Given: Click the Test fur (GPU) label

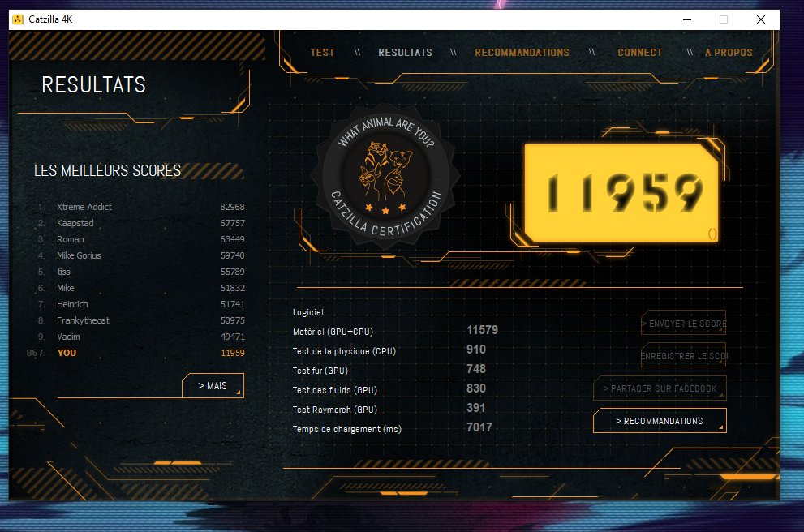Looking at the screenshot, I should pyautogui.click(x=320, y=371).
